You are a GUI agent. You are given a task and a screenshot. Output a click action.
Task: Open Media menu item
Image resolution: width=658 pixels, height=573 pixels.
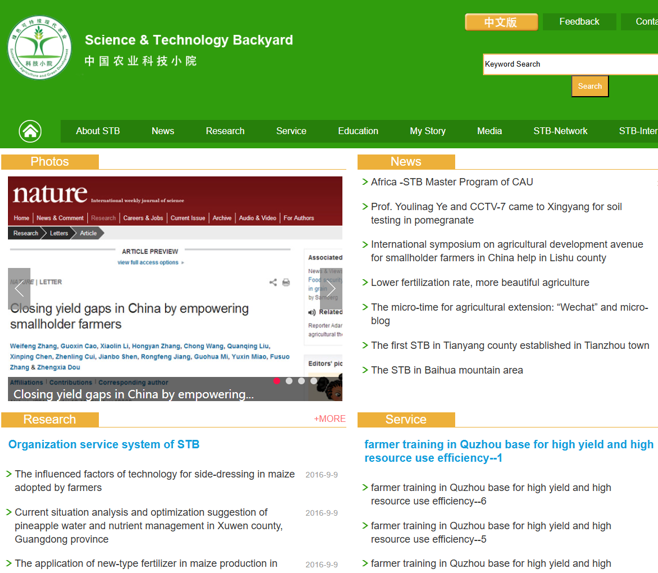489,131
